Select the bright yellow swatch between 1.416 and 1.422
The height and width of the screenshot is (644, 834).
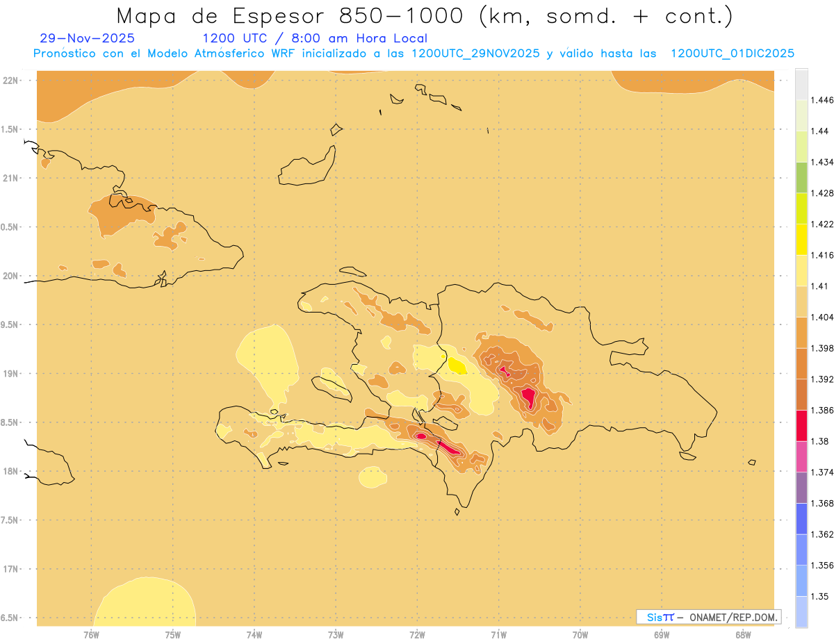click(801, 239)
